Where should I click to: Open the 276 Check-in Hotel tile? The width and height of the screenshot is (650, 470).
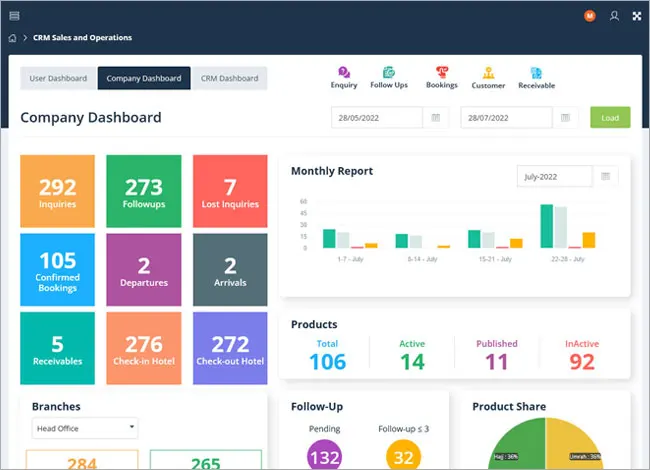click(x=144, y=348)
